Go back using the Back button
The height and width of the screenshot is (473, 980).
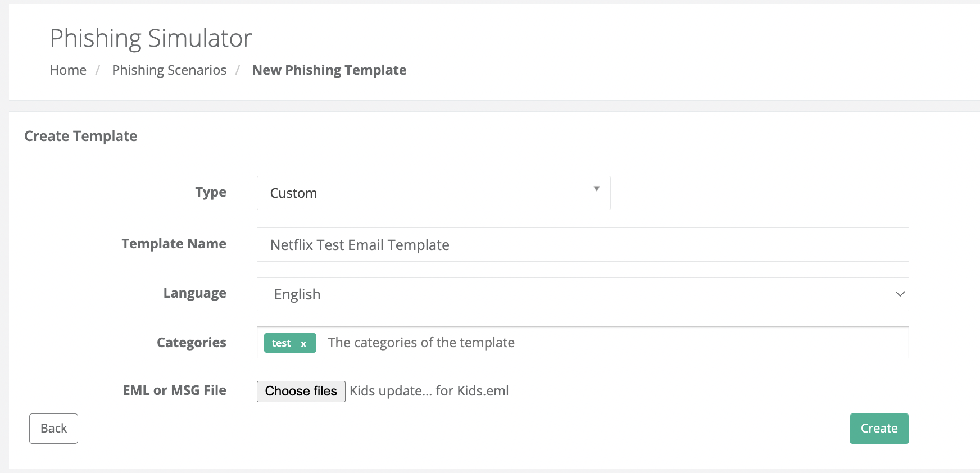click(x=53, y=429)
